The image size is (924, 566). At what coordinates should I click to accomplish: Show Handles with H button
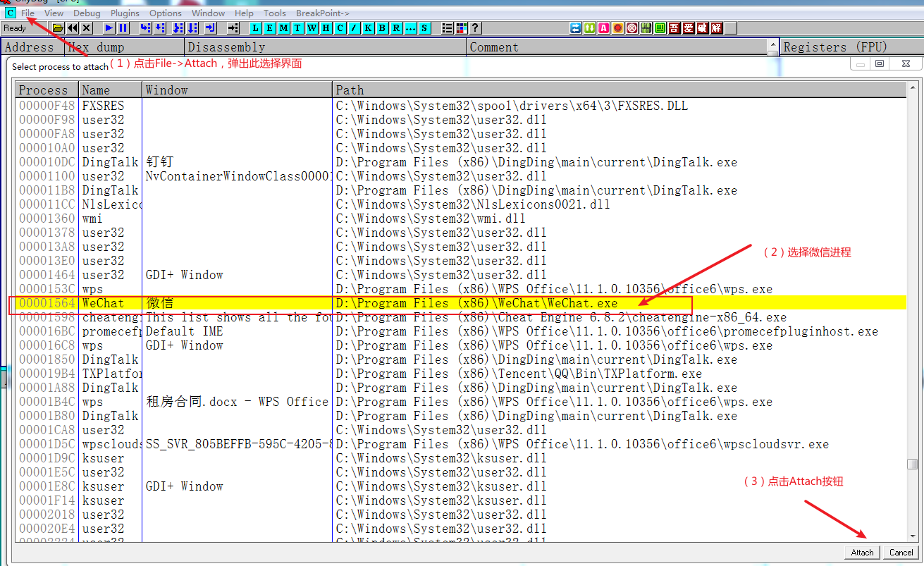click(326, 28)
